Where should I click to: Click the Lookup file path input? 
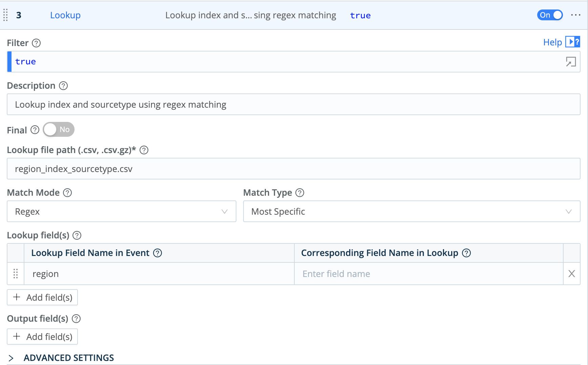point(293,169)
